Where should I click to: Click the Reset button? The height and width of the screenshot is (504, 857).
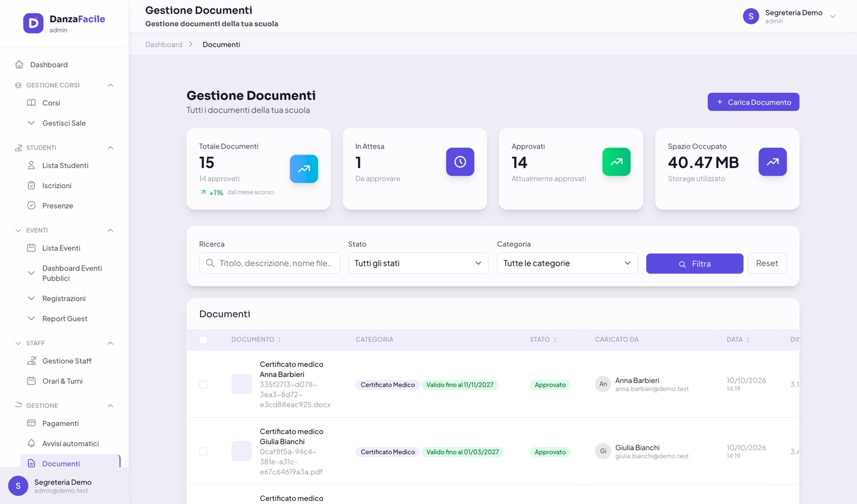(x=767, y=263)
